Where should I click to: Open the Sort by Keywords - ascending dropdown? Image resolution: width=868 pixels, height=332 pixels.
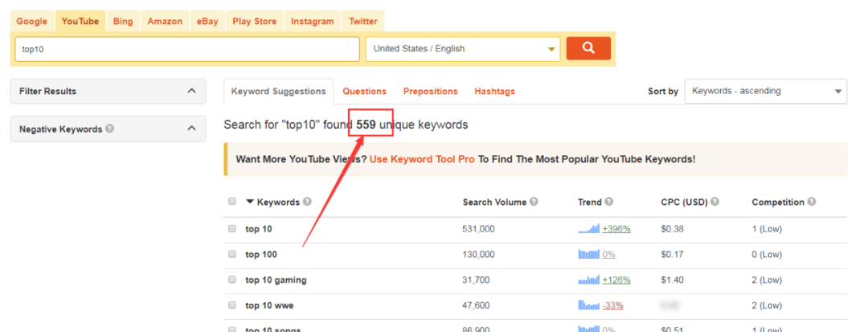coord(766,92)
